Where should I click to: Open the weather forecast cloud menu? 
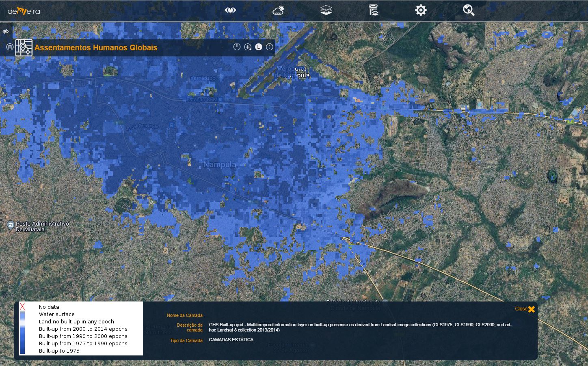pyautogui.click(x=278, y=10)
